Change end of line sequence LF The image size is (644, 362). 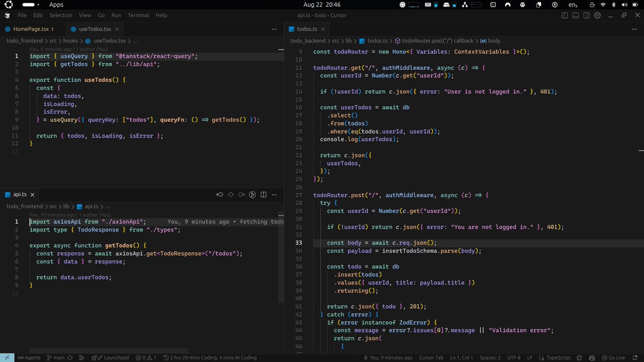[530, 358]
